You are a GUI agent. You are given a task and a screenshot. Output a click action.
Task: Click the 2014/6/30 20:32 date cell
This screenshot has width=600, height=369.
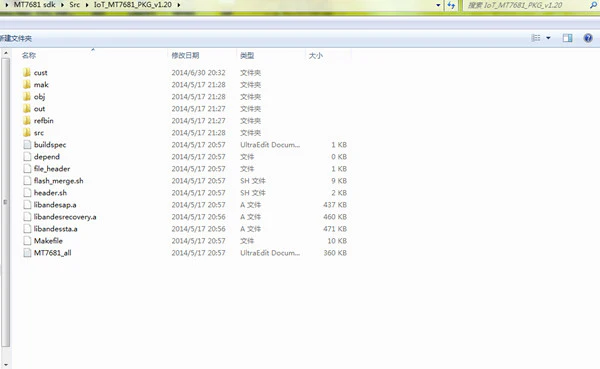[198, 72]
